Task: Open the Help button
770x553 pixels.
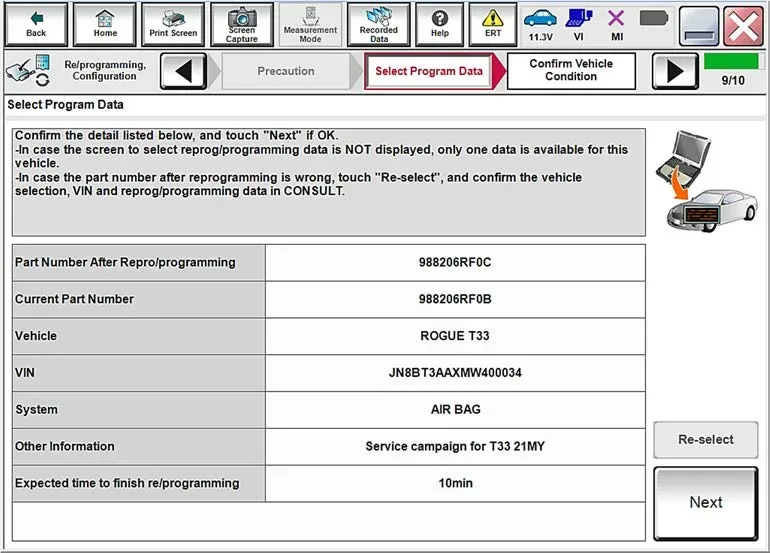Action: (440, 24)
